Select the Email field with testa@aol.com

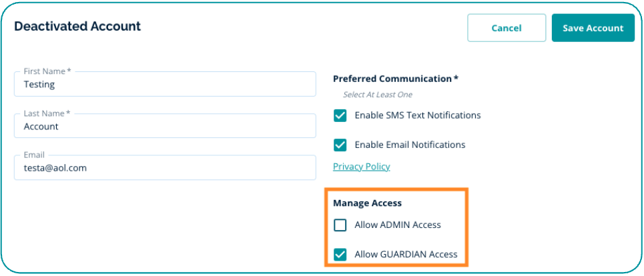165,168
